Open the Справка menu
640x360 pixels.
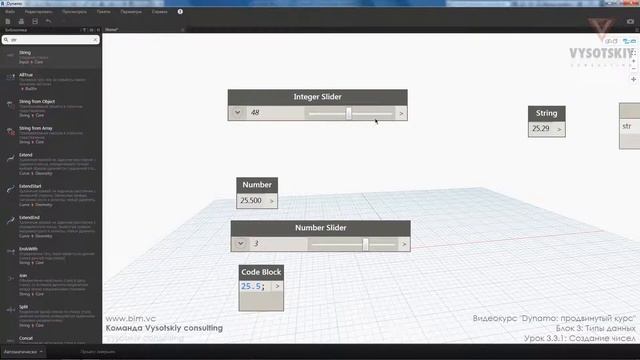click(160, 12)
